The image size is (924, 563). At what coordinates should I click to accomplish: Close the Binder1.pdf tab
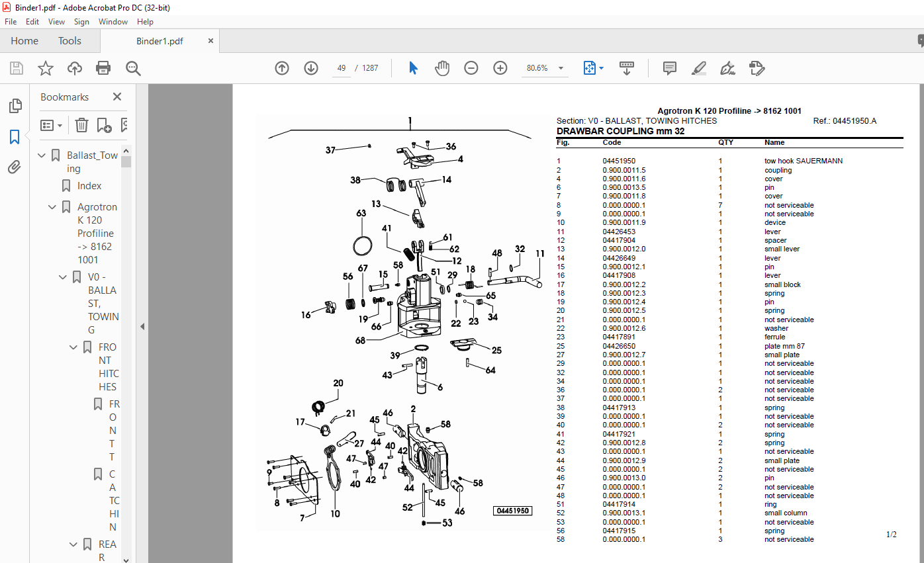click(211, 41)
